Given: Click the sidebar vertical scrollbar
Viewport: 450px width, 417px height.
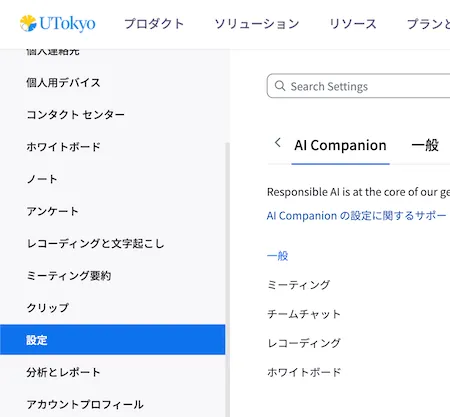Looking at the screenshot, I should click(x=228, y=279).
